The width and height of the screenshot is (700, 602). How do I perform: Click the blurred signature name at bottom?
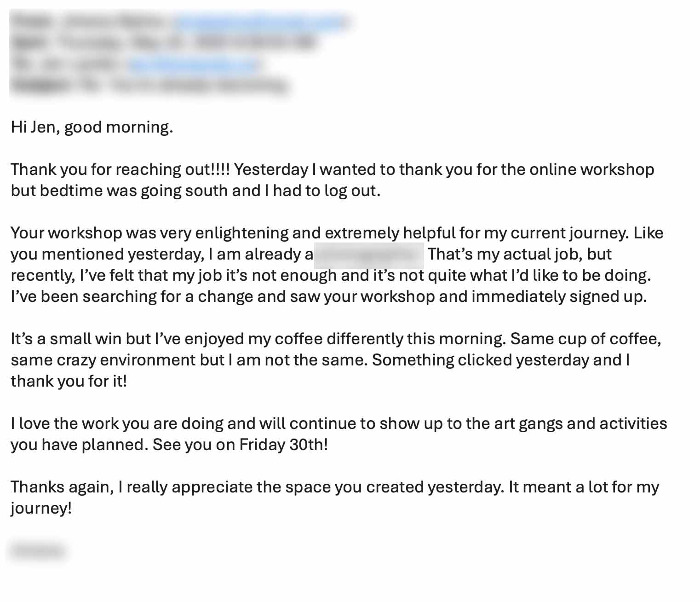(38, 550)
